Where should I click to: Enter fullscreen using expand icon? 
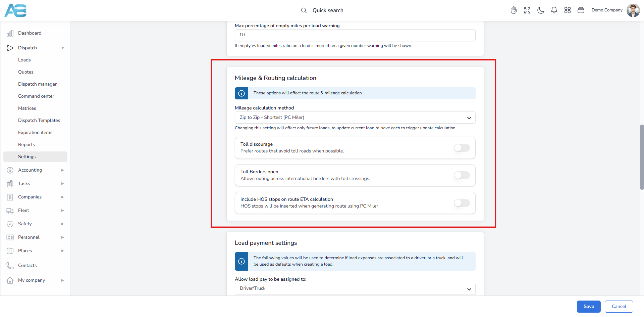(x=527, y=10)
